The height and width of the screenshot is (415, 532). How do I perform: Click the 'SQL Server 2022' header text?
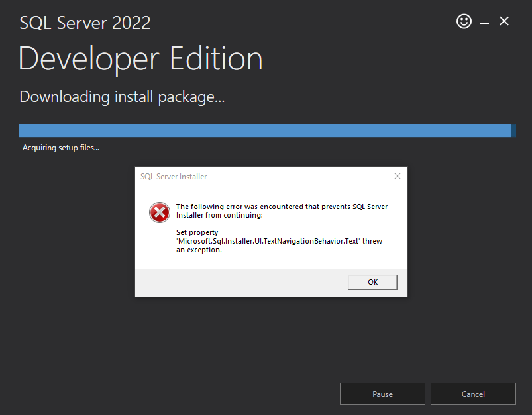pyautogui.click(x=85, y=23)
